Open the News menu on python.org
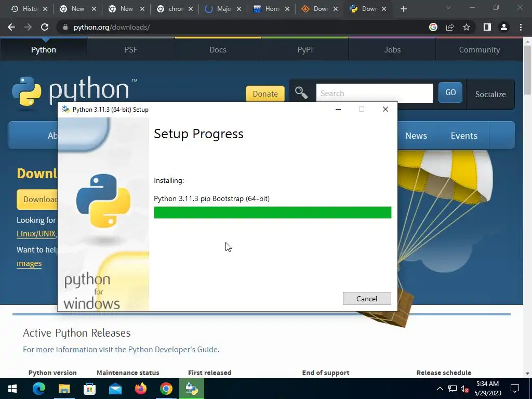Screen dimensions: 532x399 click(416, 136)
